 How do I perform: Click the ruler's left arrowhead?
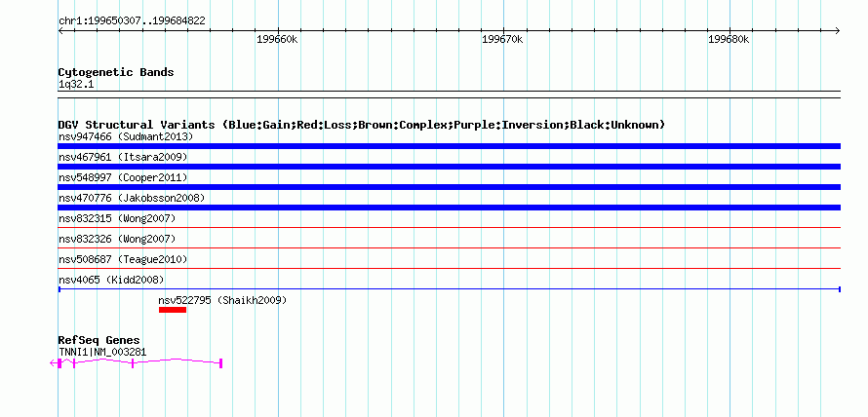click(60, 31)
